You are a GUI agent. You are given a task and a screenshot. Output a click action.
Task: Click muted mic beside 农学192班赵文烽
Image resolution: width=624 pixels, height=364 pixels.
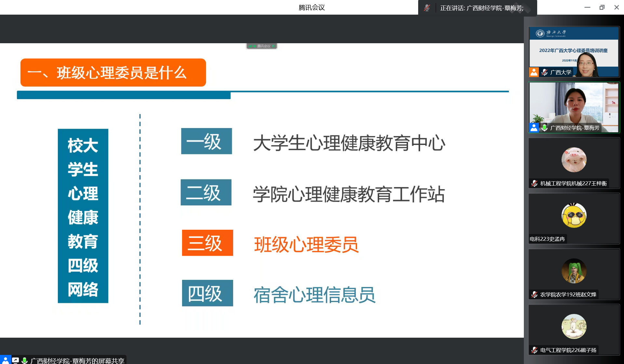[x=534, y=295]
